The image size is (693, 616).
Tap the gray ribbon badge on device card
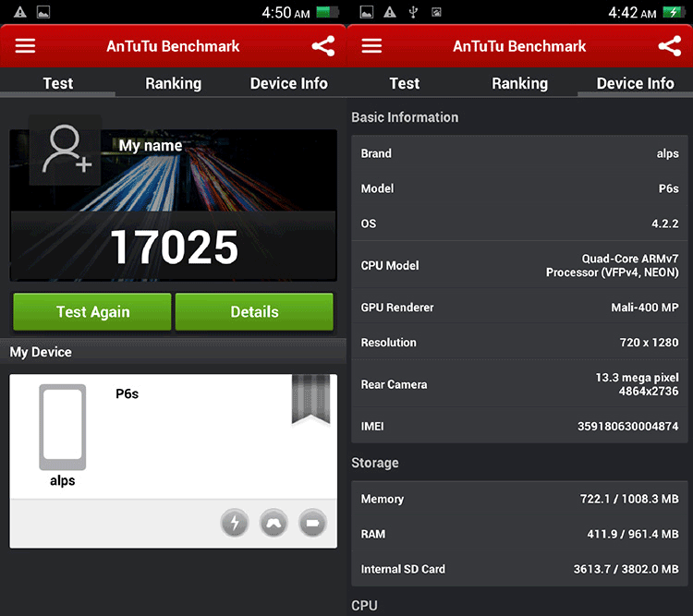310,399
